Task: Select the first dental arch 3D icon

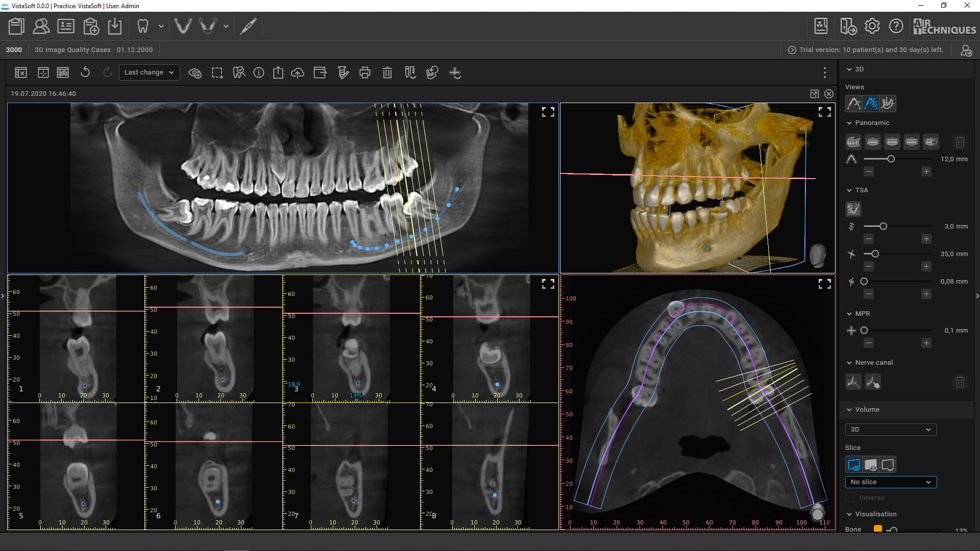Action: coord(183,26)
